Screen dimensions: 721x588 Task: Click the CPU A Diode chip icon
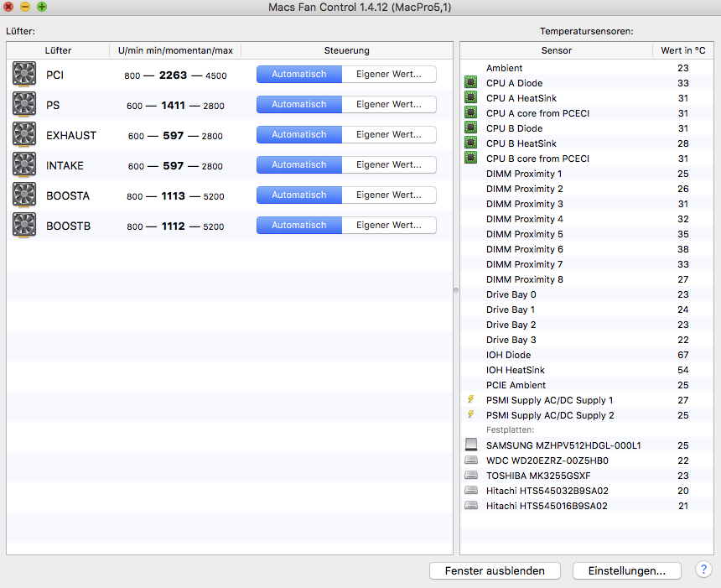tap(470, 82)
